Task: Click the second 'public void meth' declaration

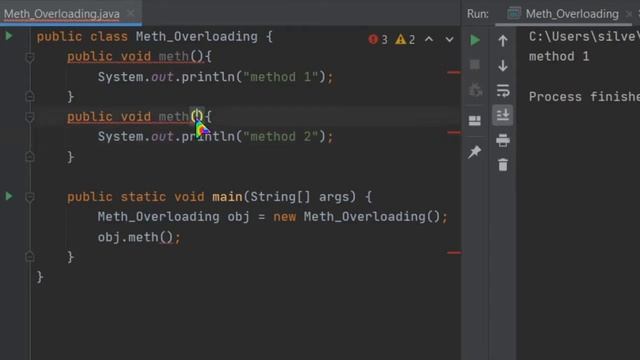Action: (128, 116)
